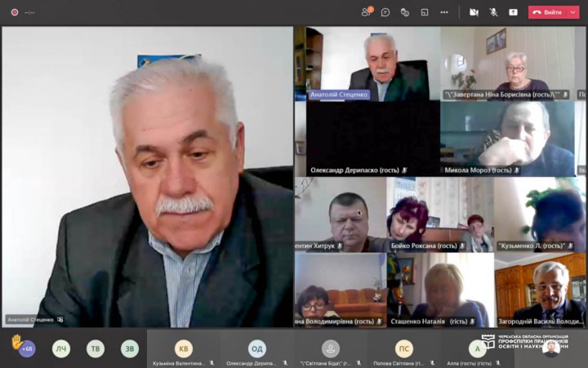Open the participants list panel
Image resolution: width=588 pixels, height=368 pixels.
(366, 12)
